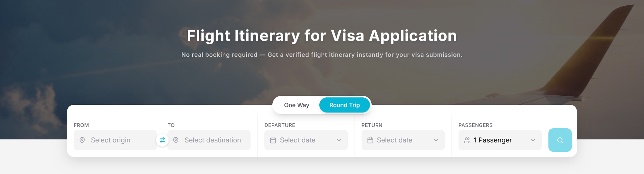Viewport: 644px width, 174px height.
Task: Click the location pin in the From field
Action: click(x=82, y=140)
